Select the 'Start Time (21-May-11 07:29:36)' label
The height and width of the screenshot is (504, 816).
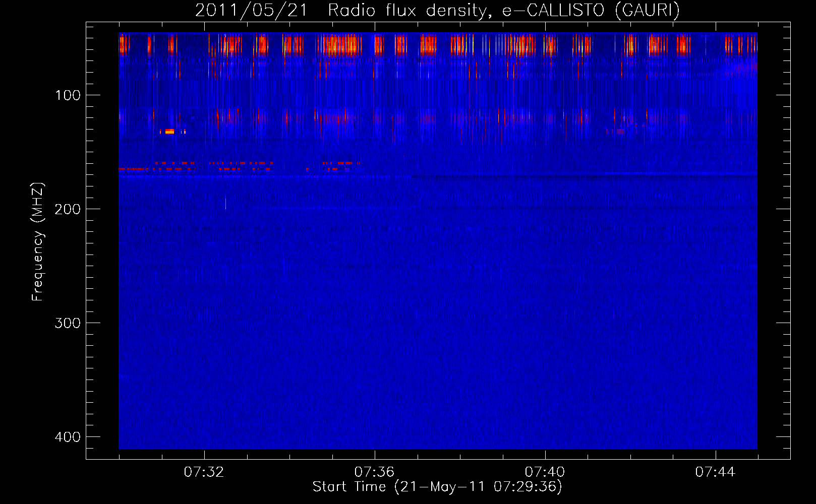pyautogui.click(x=437, y=487)
